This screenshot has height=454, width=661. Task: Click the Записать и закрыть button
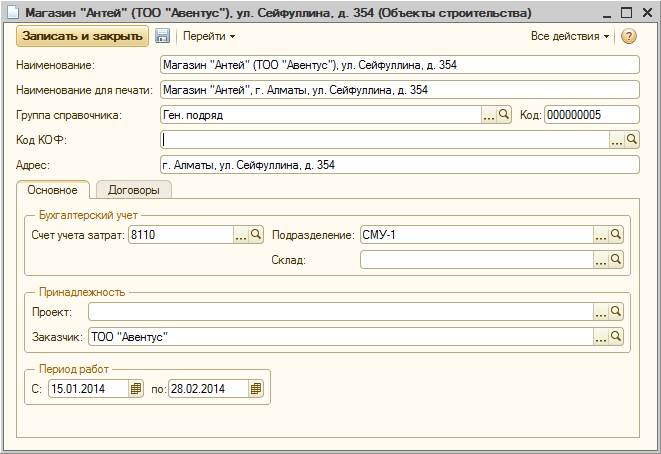click(x=81, y=36)
